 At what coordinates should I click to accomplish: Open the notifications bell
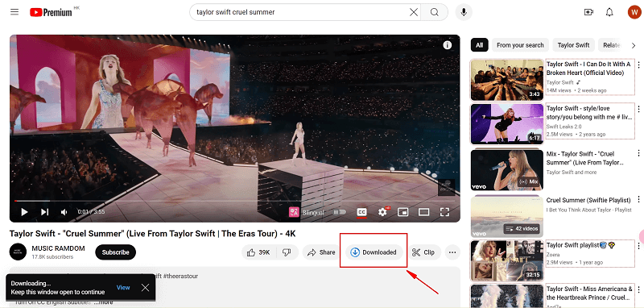coord(609,12)
